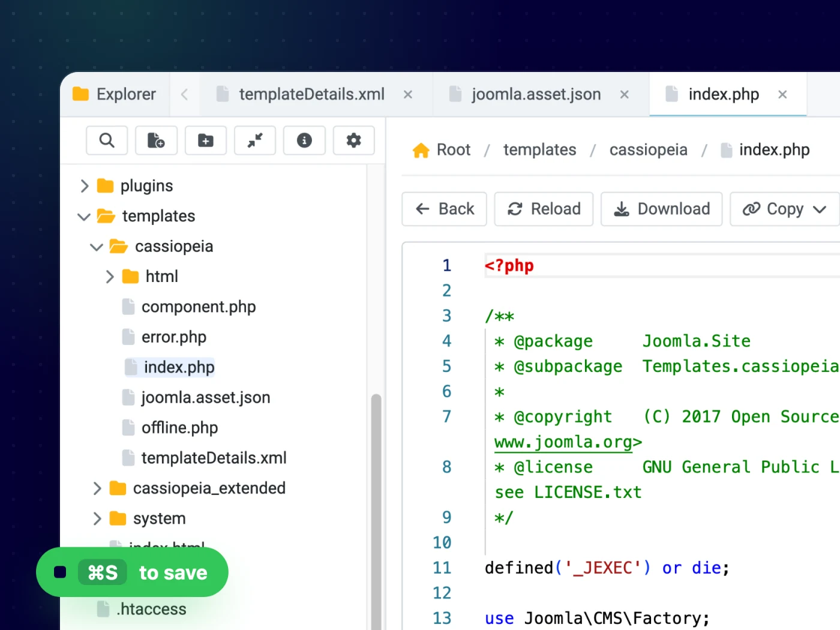The image size is (840, 630).
Task: Go to cassiopeia in the breadcrumb
Action: (x=648, y=150)
